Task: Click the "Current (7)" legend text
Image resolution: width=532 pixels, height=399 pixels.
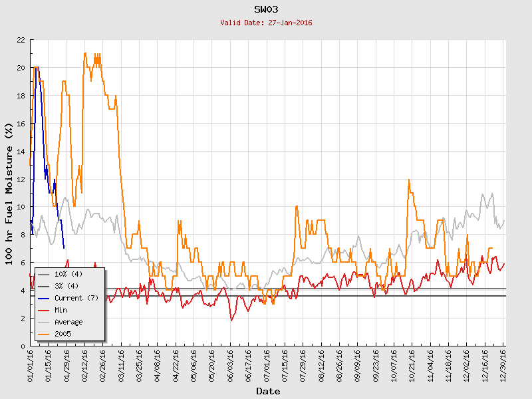Action: (76, 298)
